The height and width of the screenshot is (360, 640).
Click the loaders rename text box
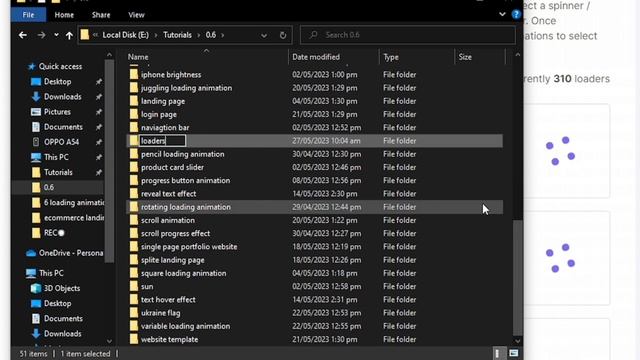(162, 141)
